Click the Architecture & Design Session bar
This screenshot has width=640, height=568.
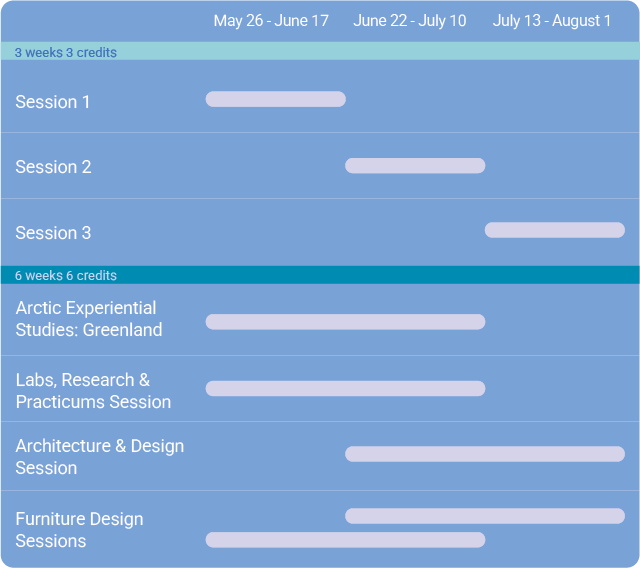(485, 454)
